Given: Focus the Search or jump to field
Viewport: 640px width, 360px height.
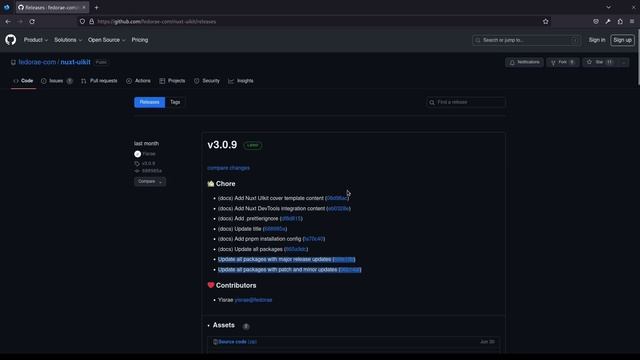Looking at the screenshot, I should 526,40.
